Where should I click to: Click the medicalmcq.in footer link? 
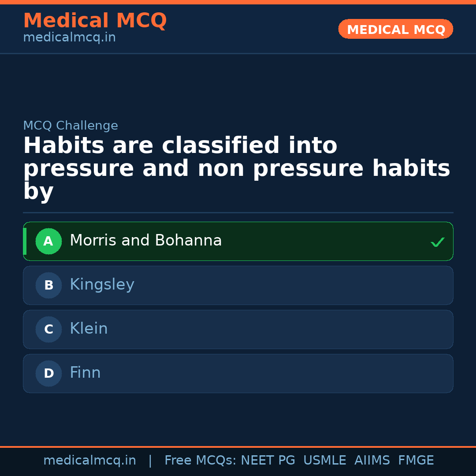click(x=89, y=461)
